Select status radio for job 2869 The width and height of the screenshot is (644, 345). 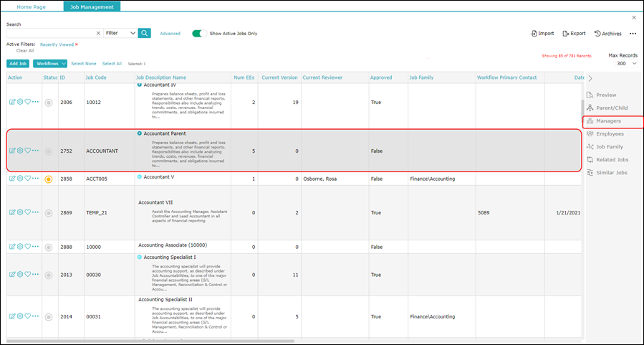(49, 213)
